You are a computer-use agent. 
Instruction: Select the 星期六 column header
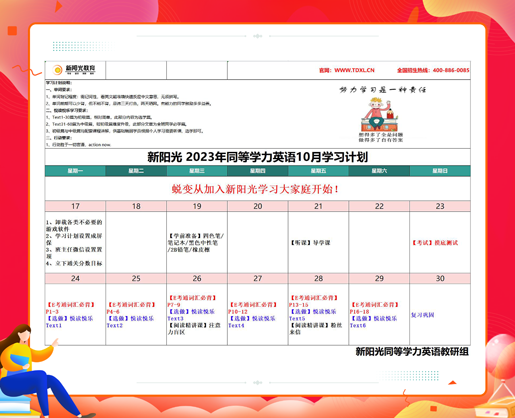coord(379,171)
